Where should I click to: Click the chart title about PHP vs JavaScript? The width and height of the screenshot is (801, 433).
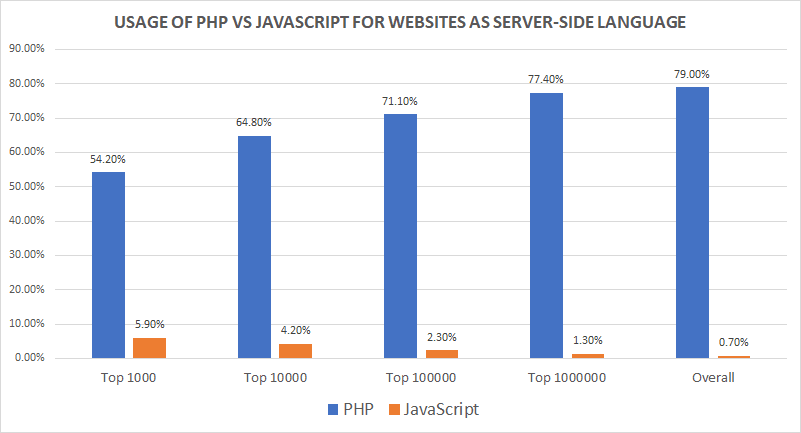(x=399, y=22)
